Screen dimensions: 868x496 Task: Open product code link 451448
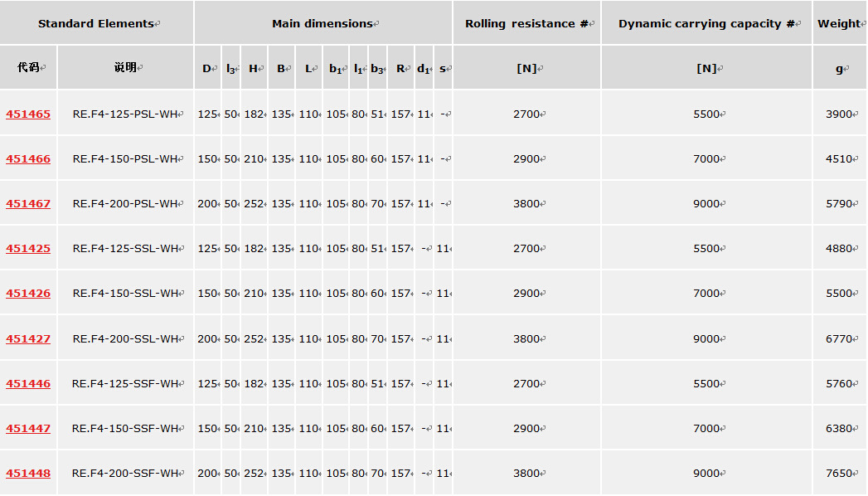[x=28, y=474]
